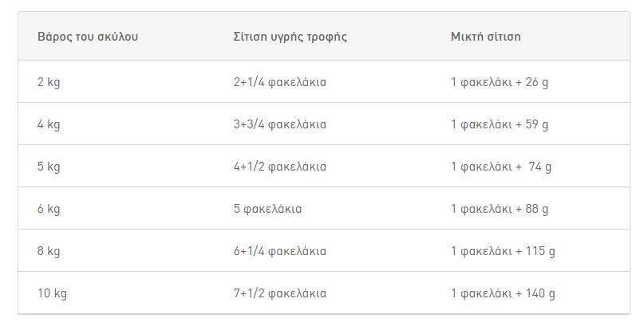Image resolution: width=644 pixels, height=330 pixels.
Task: Select the '1 φακελάκι + 74 g' cell
Action: click(501, 167)
